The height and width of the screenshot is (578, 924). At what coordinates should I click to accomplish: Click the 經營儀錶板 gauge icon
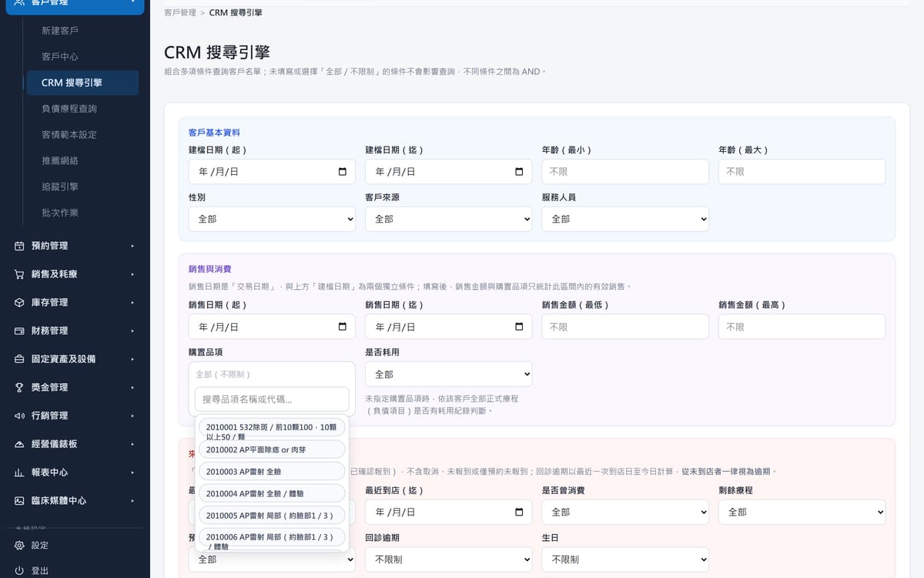point(19,444)
